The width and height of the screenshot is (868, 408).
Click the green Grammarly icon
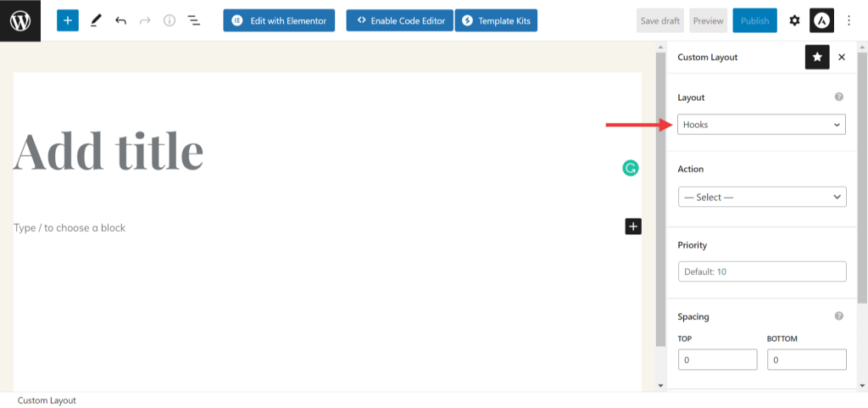[630, 168]
